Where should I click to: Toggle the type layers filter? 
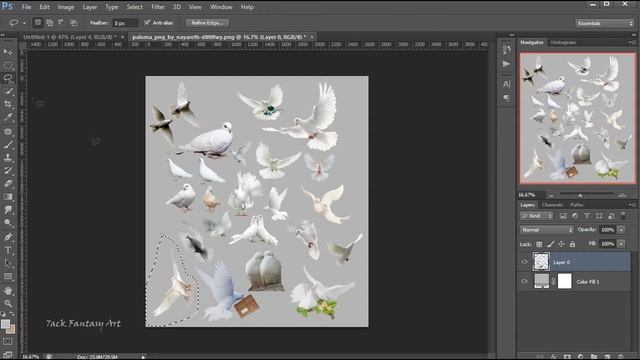tap(587, 216)
